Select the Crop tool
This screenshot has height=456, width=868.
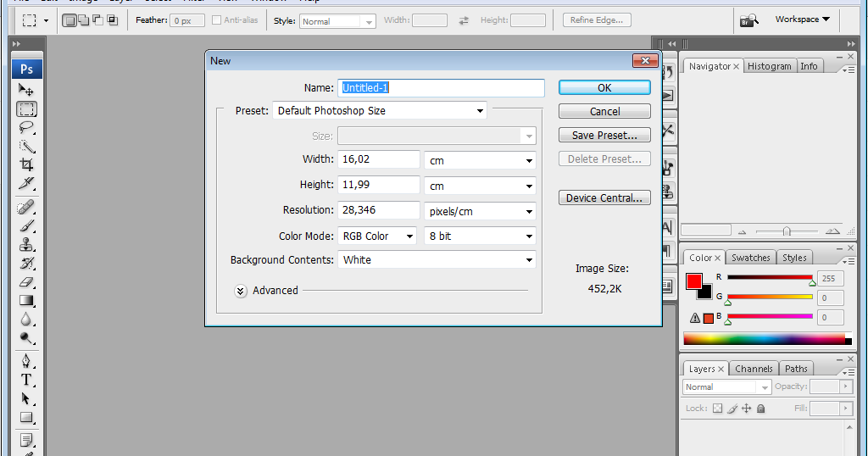click(x=26, y=165)
